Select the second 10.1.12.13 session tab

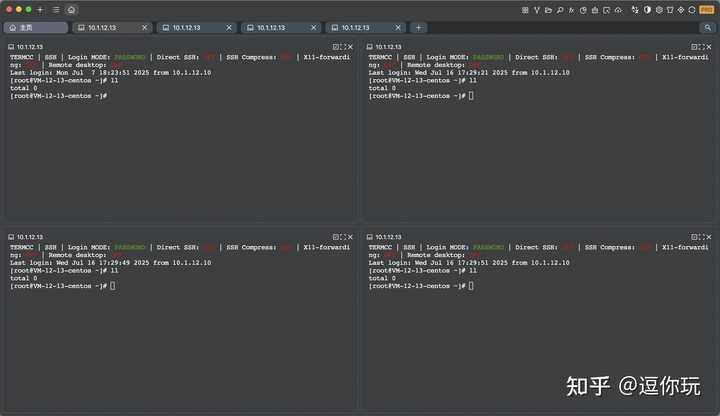coord(197,28)
